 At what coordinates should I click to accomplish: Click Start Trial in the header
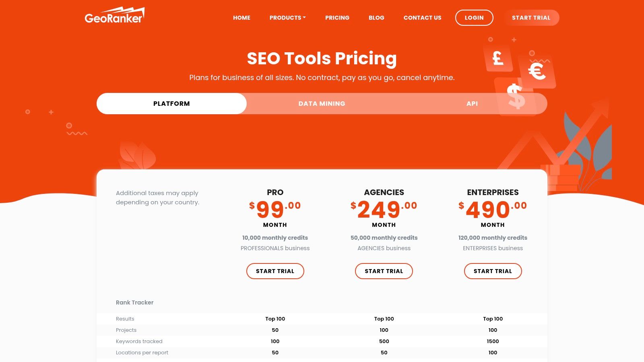[x=531, y=18]
